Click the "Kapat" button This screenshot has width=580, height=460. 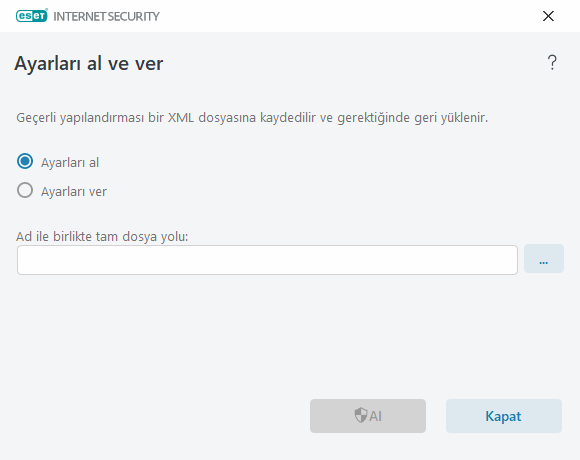[x=504, y=416]
